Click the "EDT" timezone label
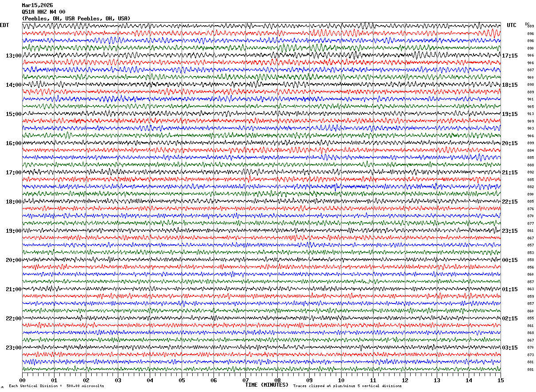 click(4, 25)
